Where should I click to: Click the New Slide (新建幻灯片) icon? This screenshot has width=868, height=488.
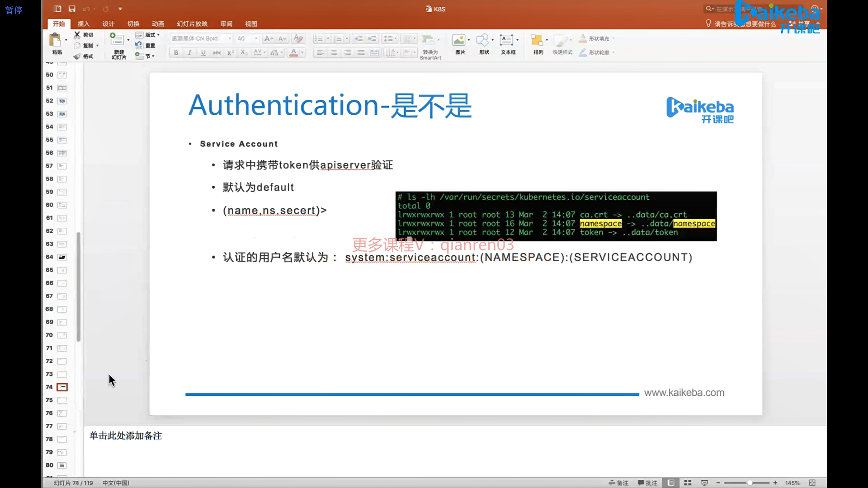(117, 39)
